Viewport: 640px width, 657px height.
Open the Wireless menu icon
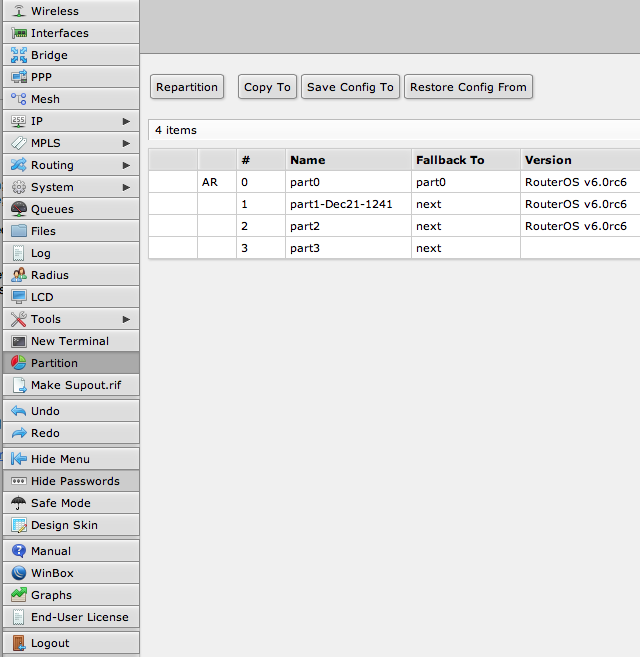(x=19, y=11)
